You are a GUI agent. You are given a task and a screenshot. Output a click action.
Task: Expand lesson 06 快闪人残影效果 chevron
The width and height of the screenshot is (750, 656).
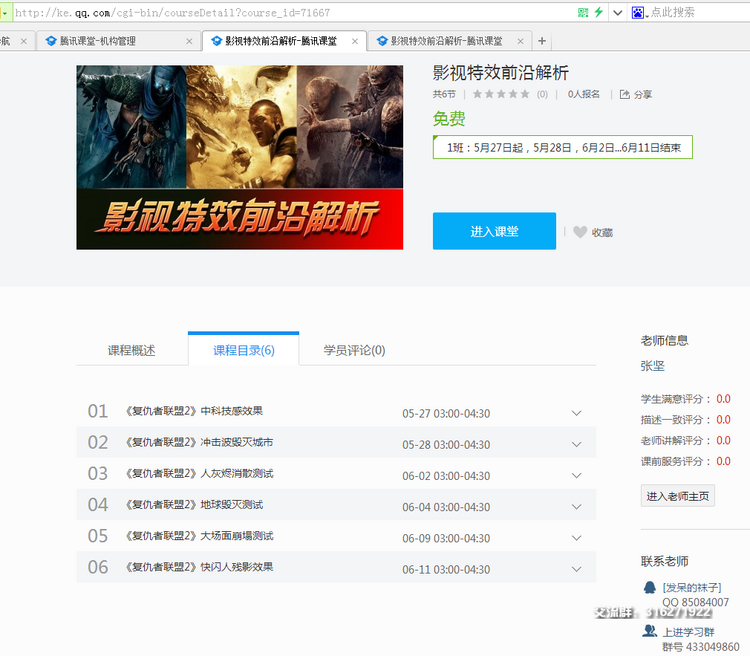[576, 569]
